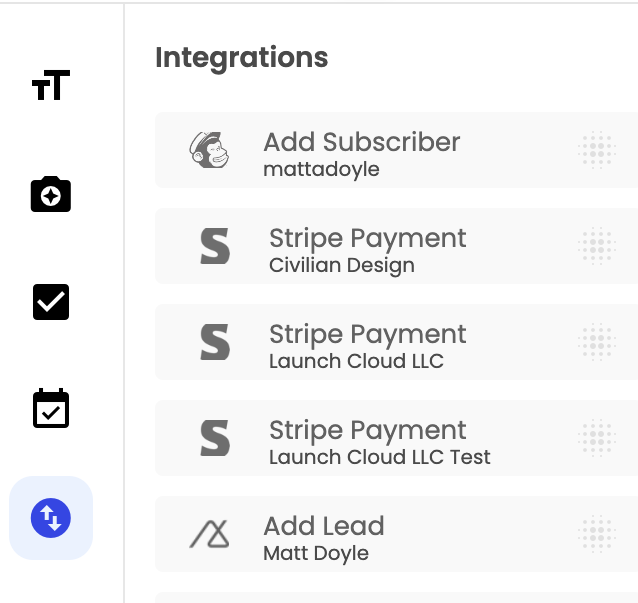The image size is (638, 603).
Task: Open the calendar check icon in sidebar
Action: click(51, 408)
